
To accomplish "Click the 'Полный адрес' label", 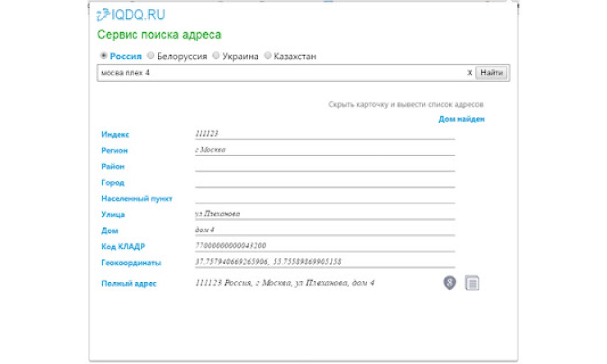I will [x=129, y=283].
